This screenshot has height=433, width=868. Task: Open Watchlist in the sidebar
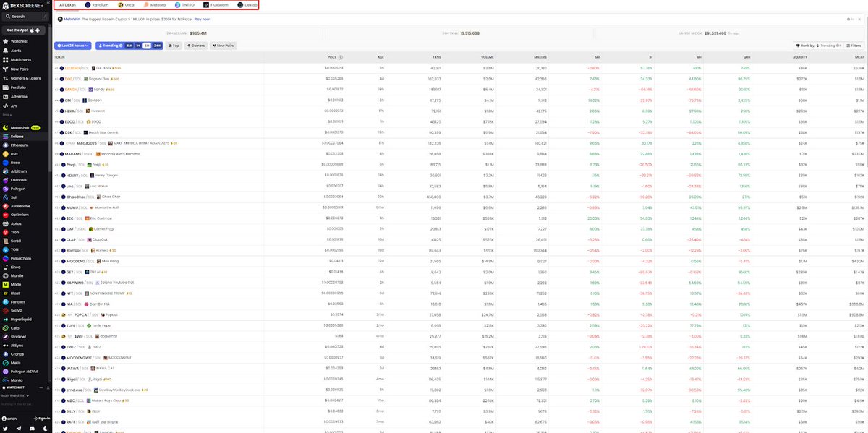[20, 43]
